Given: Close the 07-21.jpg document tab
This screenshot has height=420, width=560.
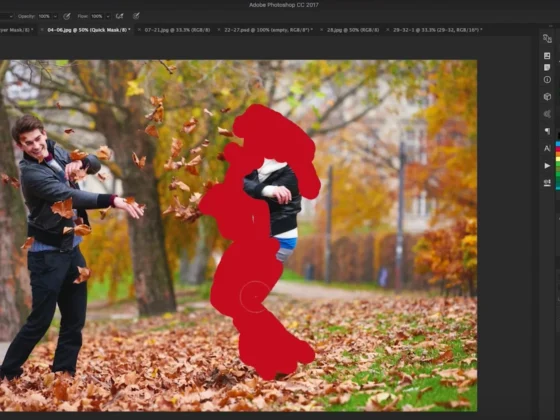Looking at the screenshot, I should [x=139, y=30].
